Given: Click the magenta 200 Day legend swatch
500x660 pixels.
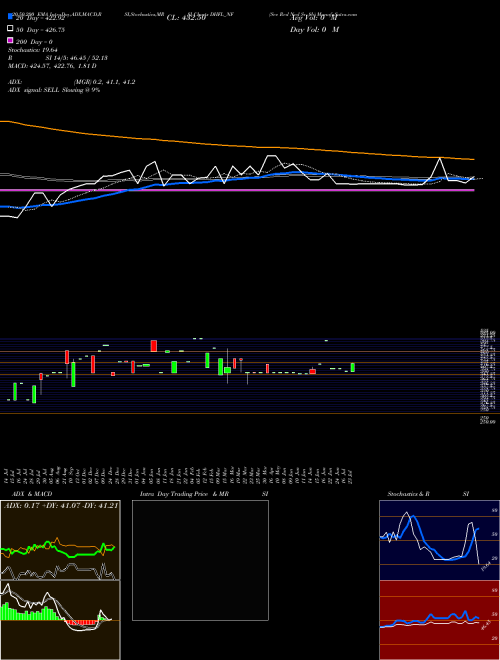Looking at the screenshot, I should pyautogui.click(x=10, y=41).
